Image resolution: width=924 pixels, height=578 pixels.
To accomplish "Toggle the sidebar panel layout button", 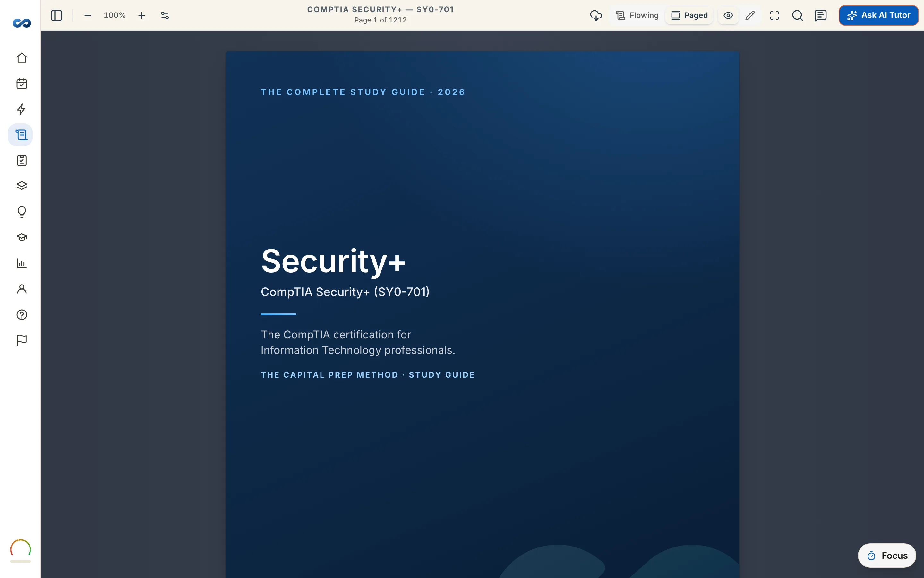I will 56,15.
